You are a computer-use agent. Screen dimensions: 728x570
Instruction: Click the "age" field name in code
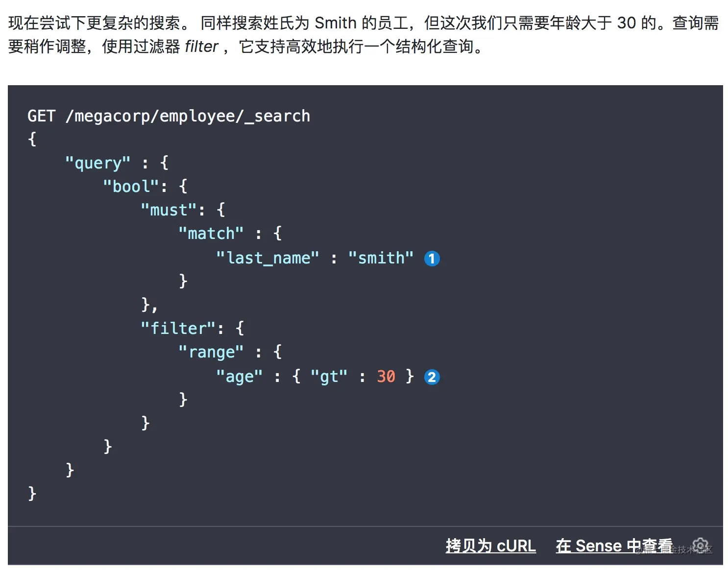pos(239,376)
